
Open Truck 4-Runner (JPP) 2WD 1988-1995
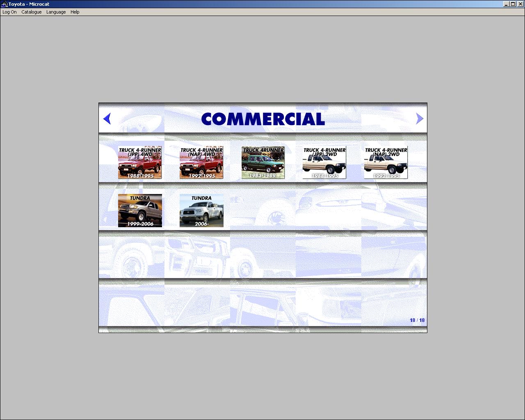[324, 162]
